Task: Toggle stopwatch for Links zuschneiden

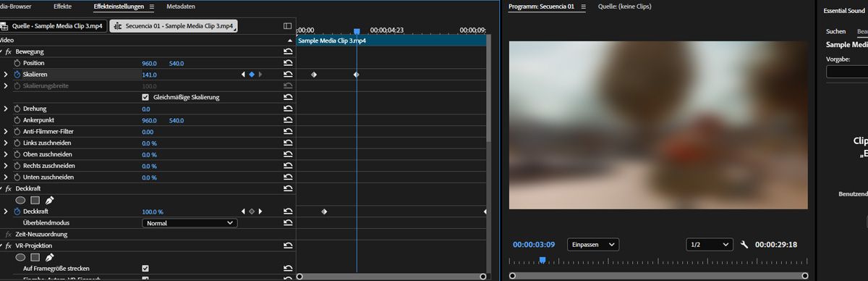Action: (x=18, y=143)
